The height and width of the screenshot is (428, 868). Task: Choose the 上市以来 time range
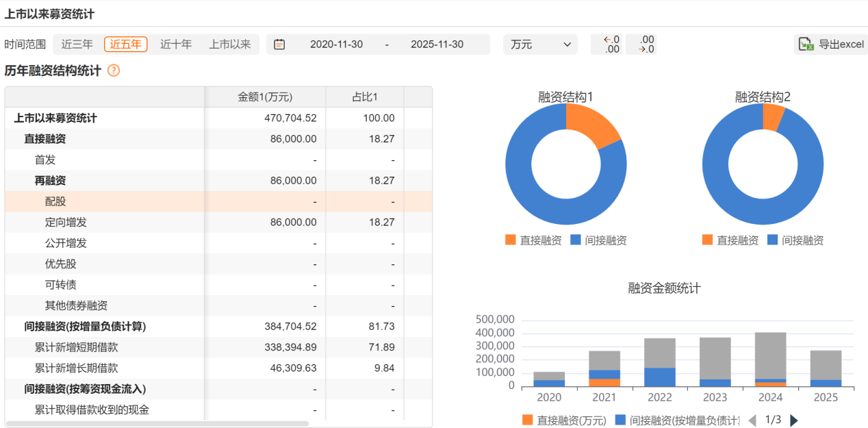pyautogui.click(x=230, y=45)
